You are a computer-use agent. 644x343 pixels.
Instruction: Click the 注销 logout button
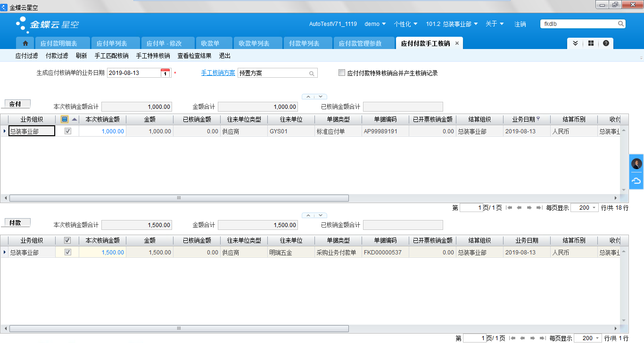point(520,24)
